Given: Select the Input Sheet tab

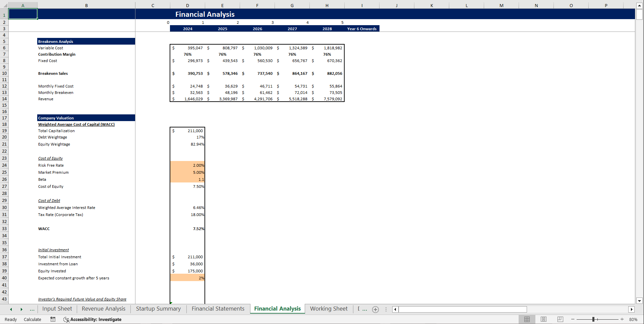Looking at the screenshot, I should coord(57,309).
